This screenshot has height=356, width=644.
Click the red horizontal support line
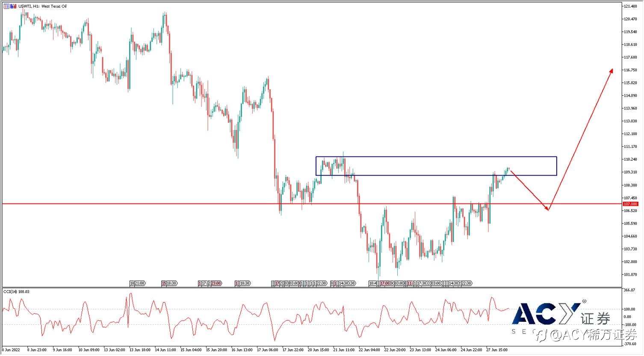point(171,204)
